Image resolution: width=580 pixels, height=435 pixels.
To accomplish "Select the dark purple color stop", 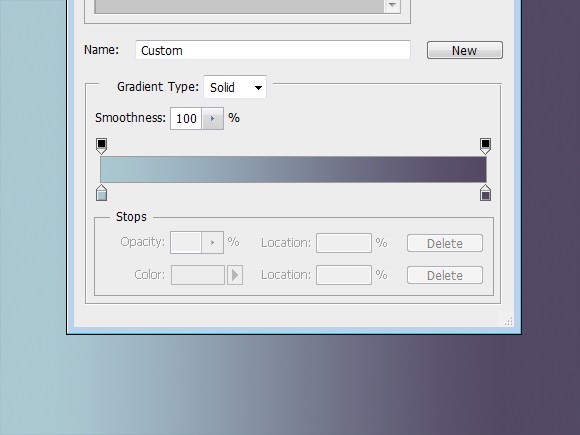I will 485,193.
